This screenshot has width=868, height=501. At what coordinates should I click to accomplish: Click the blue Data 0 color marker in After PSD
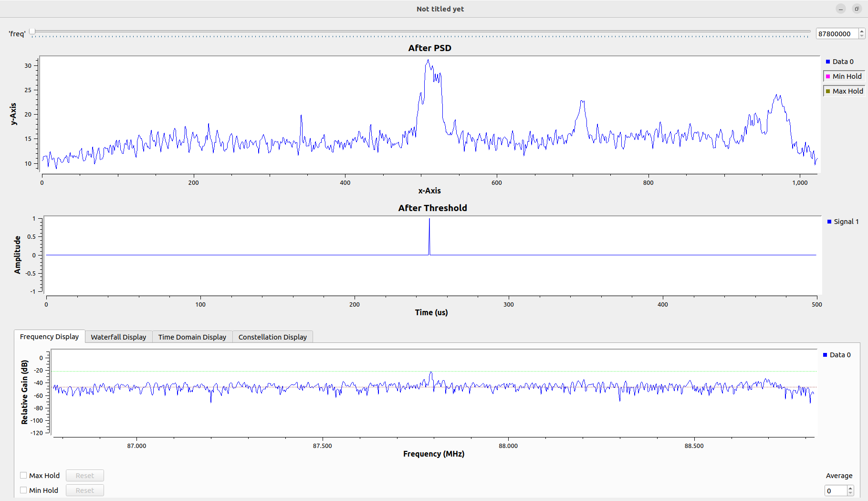click(x=828, y=62)
